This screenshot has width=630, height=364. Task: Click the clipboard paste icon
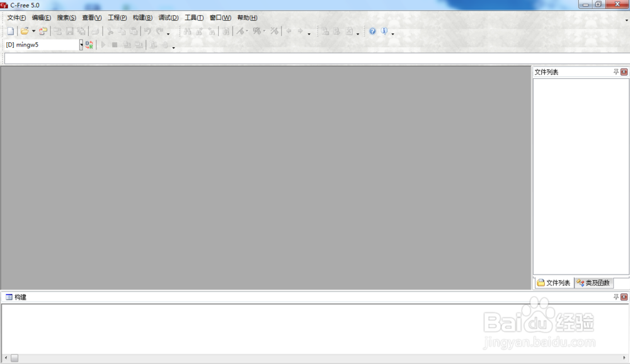click(x=134, y=31)
